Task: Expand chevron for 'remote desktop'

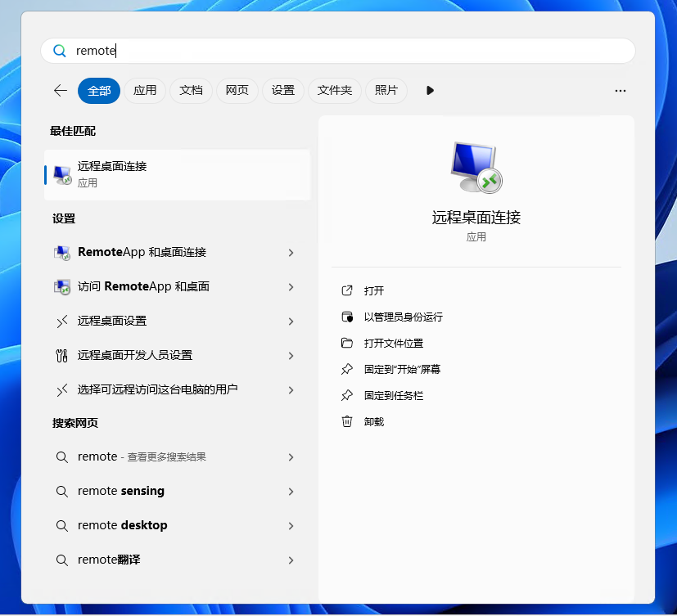Action: [x=291, y=526]
